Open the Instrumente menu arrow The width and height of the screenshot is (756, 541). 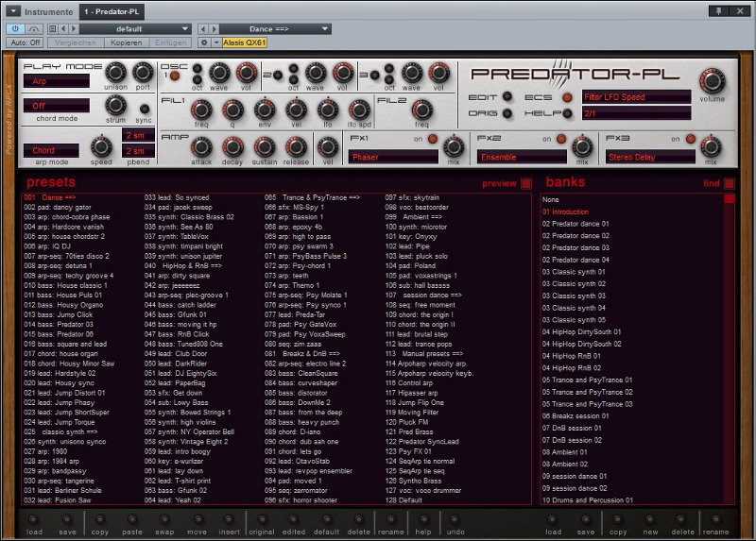pyautogui.click(x=13, y=11)
